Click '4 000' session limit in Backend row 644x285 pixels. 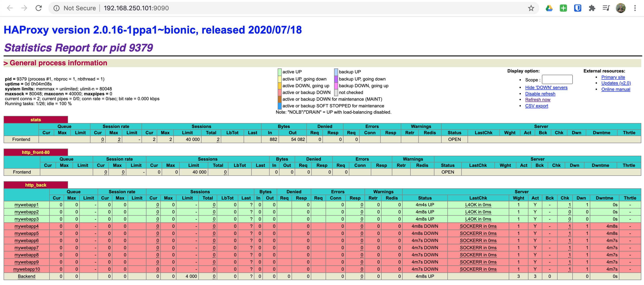[191, 276]
